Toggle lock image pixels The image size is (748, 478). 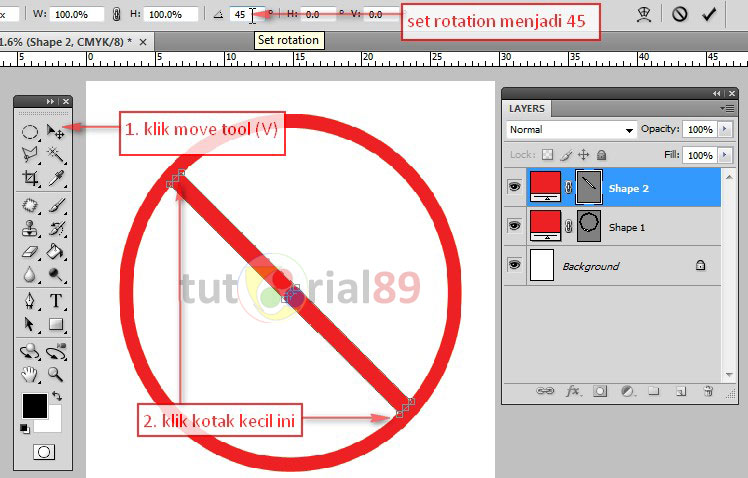[566, 155]
